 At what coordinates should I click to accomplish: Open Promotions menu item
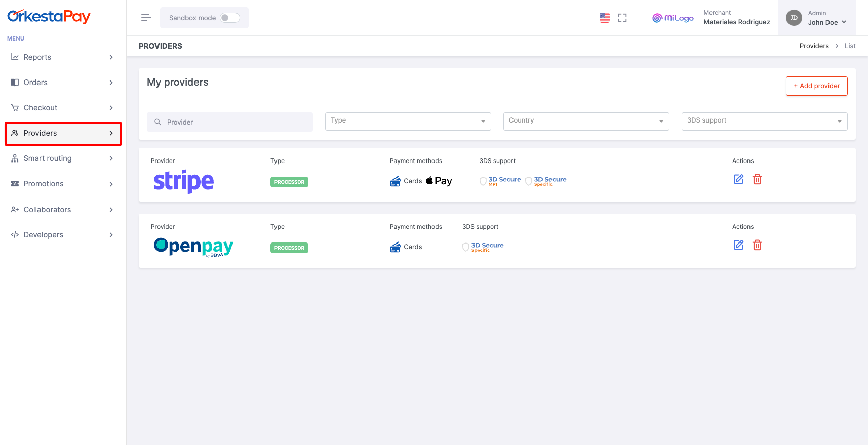pos(63,184)
